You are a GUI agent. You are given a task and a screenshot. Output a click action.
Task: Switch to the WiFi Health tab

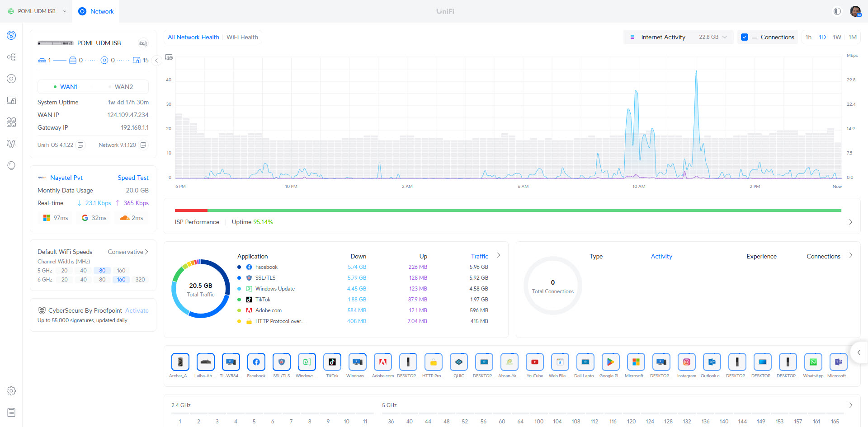[242, 37]
